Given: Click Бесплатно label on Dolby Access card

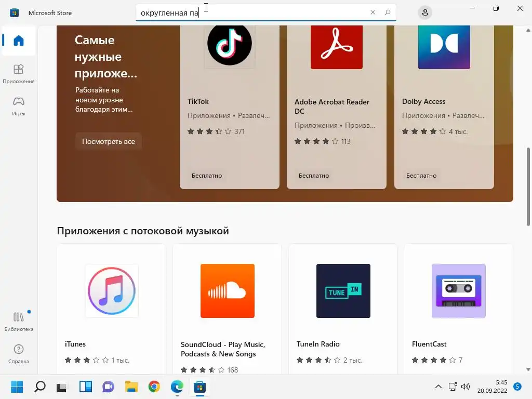Looking at the screenshot, I should coord(421,176).
